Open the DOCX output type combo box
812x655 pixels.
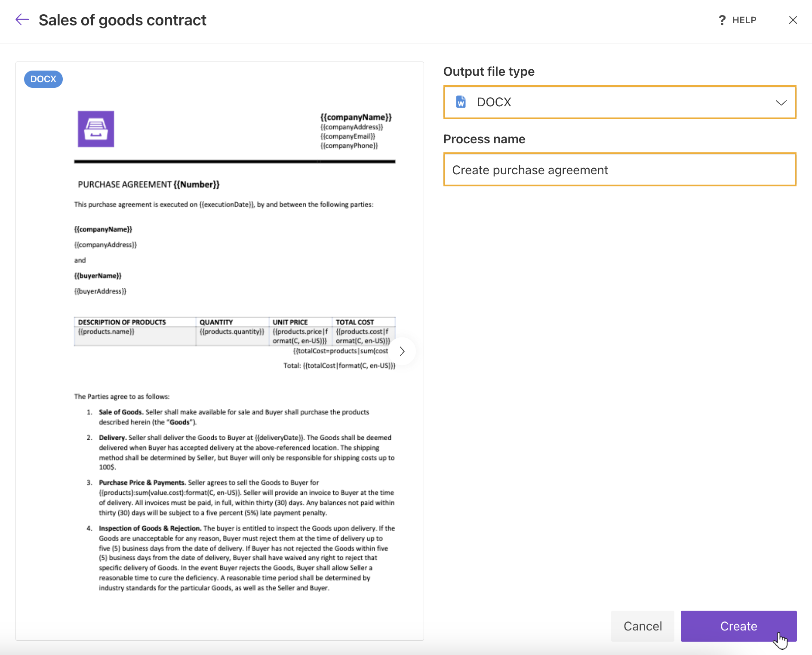pyautogui.click(x=619, y=102)
